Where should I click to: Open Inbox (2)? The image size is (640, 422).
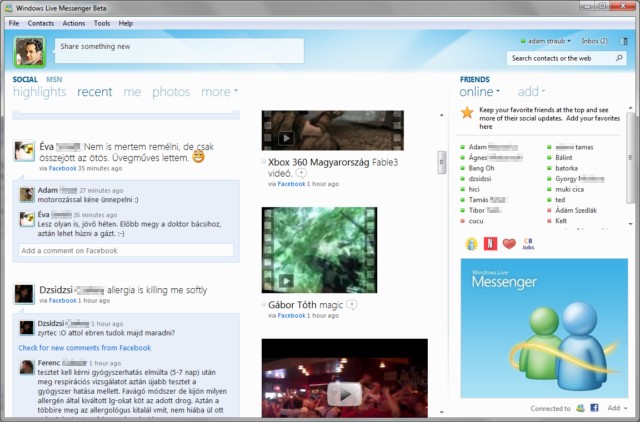point(595,41)
